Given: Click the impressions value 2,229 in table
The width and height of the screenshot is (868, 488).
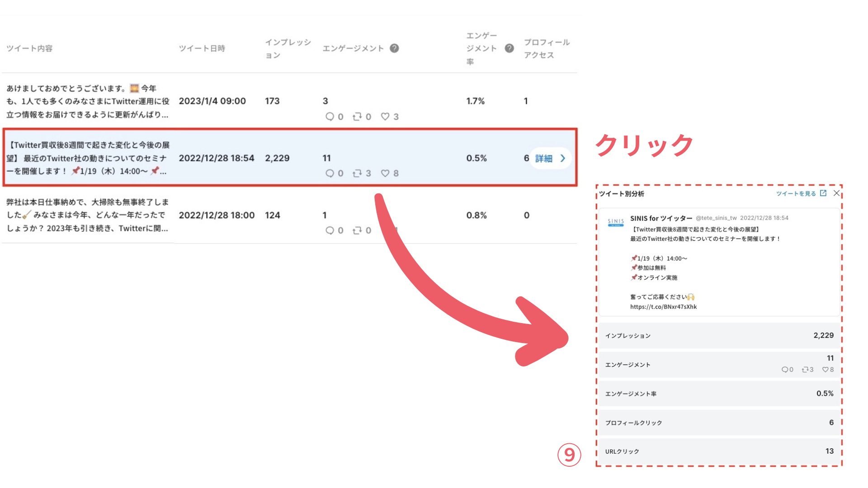Looking at the screenshot, I should [x=277, y=158].
